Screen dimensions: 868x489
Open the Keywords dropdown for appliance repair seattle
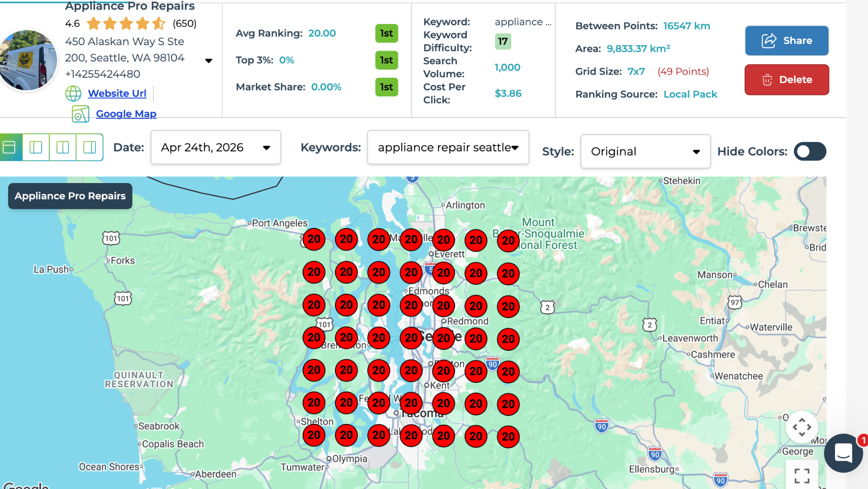tap(448, 147)
